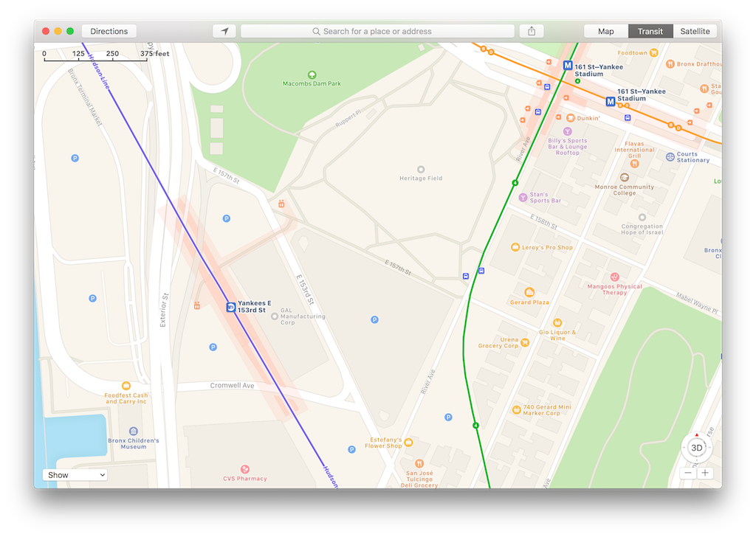Switch to the Map tab

click(605, 31)
